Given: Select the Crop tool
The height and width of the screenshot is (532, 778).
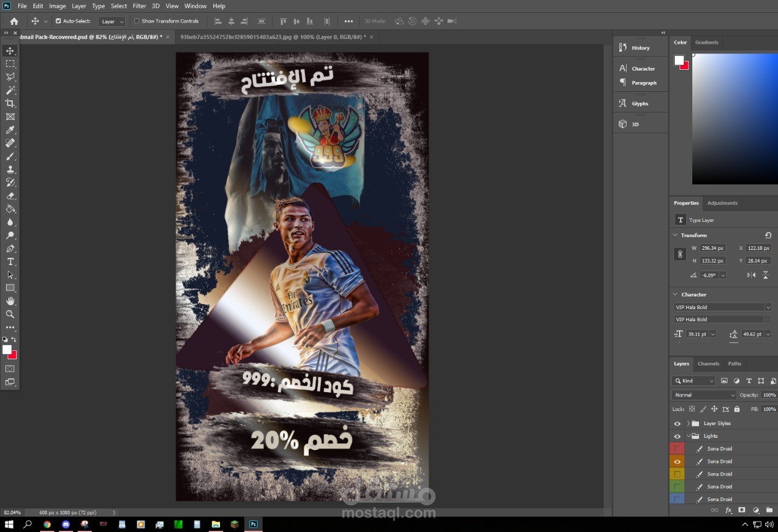Looking at the screenshot, I should click(x=10, y=103).
